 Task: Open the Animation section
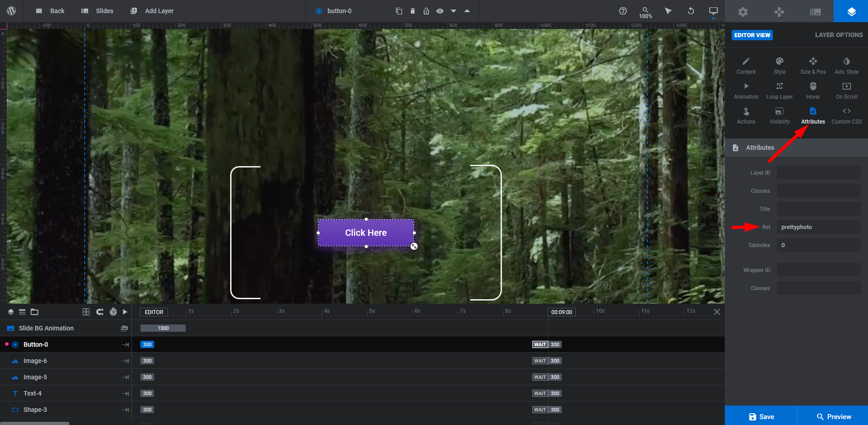[746, 91]
